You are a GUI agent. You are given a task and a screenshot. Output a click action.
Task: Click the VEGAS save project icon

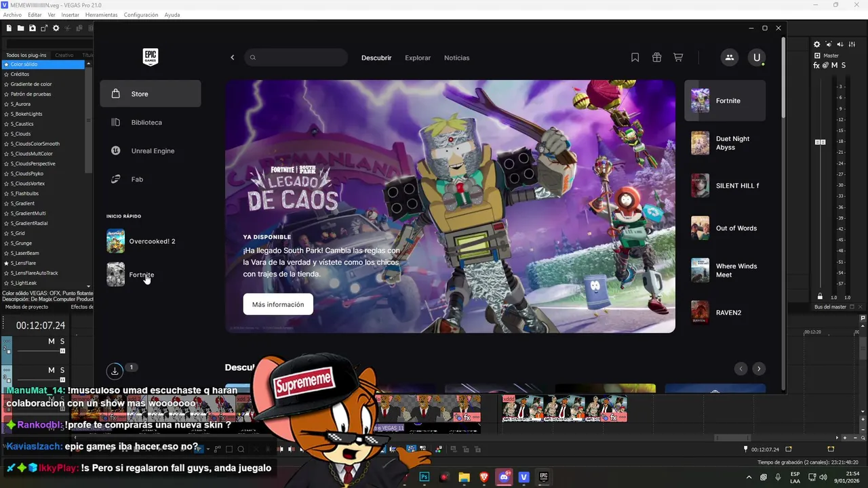tap(32, 28)
